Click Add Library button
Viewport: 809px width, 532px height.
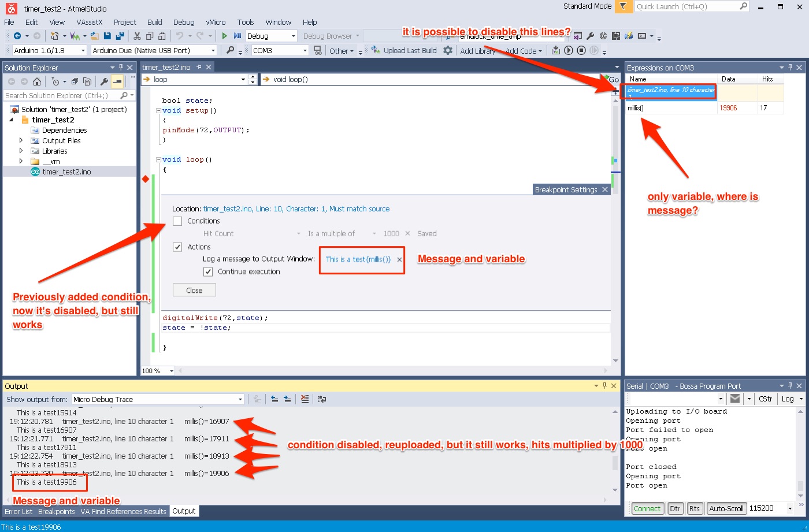pyautogui.click(x=477, y=51)
